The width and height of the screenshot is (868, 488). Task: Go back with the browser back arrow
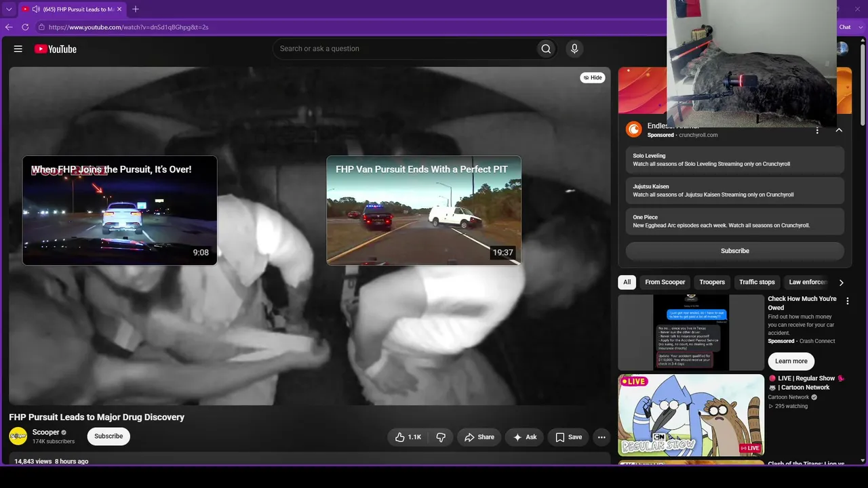[x=9, y=27]
